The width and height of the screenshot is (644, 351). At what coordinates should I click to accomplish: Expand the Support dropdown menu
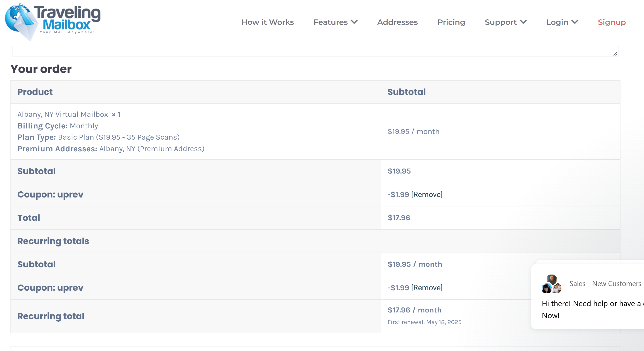point(505,22)
